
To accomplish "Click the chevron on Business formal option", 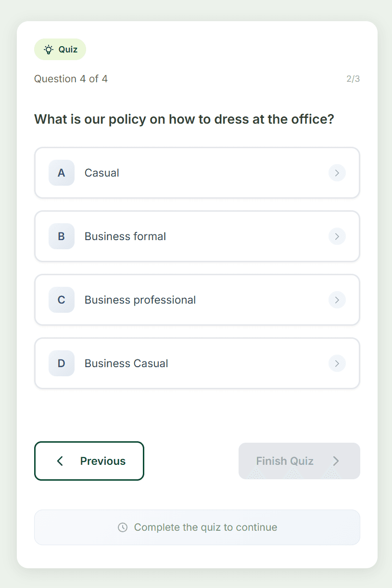I will tap(337, 236).
